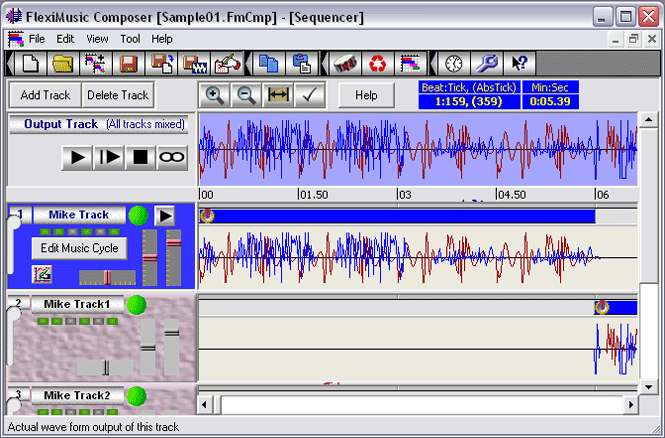Click the checkmark button beside zoom controls
Screen dimensions: 665x438
[310, 95]
